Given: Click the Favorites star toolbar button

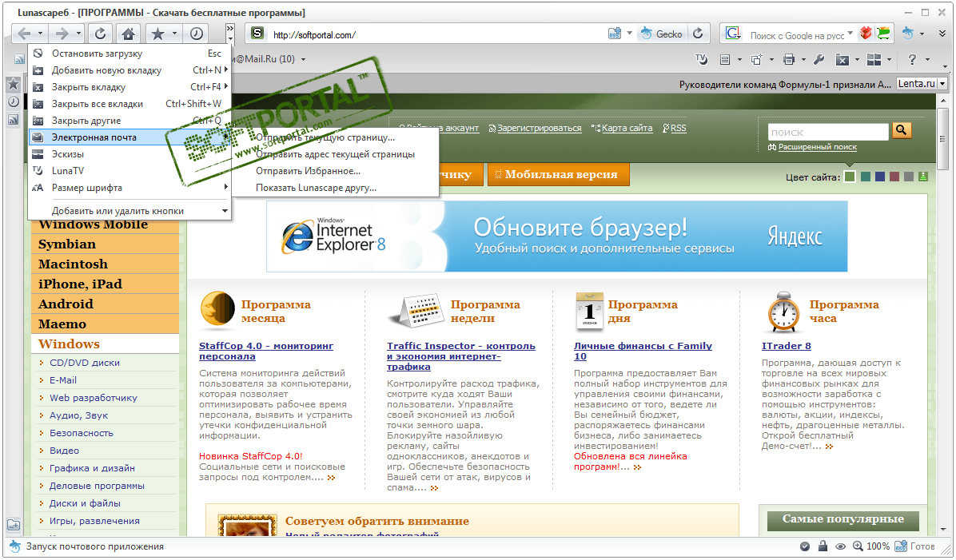Looking at the screenshot, I should click(157, 34).
